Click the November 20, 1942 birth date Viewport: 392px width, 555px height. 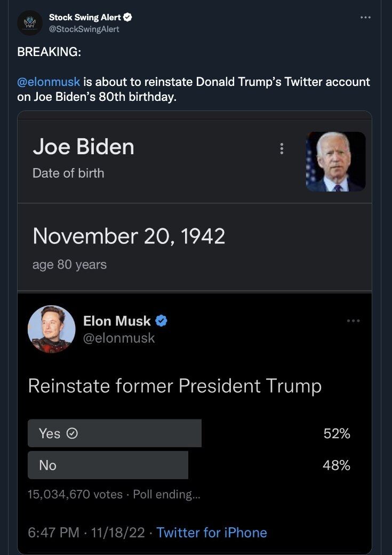tap(129, 236)
